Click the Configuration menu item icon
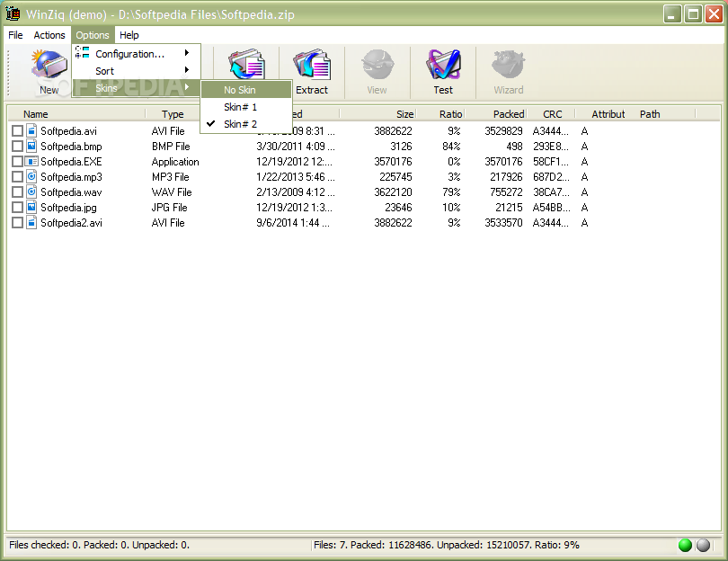 coord(82,52)
